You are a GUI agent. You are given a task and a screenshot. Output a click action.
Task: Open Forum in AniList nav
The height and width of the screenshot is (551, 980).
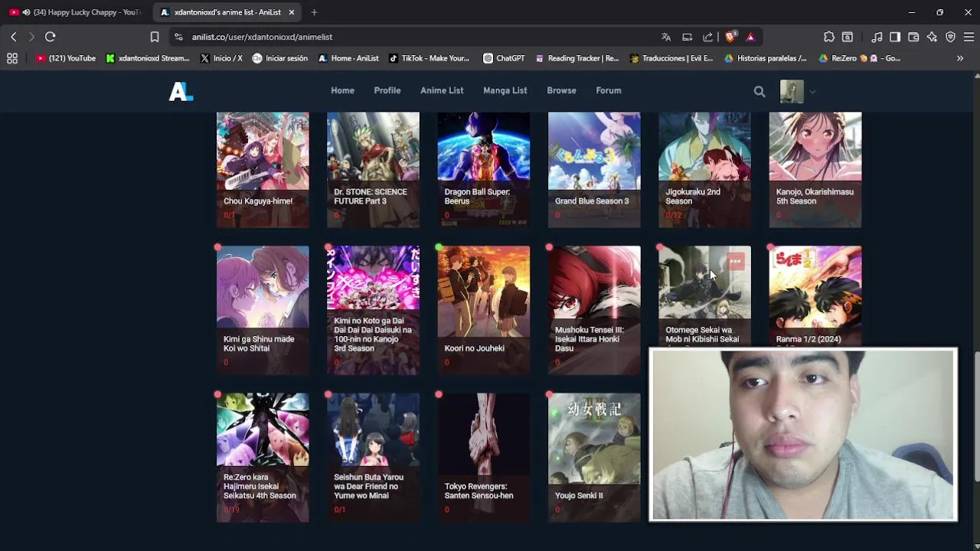click(609, 90)
